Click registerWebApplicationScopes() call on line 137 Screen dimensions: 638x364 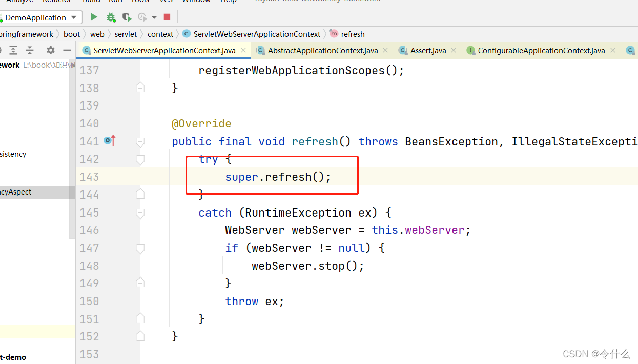coord(301,71)
